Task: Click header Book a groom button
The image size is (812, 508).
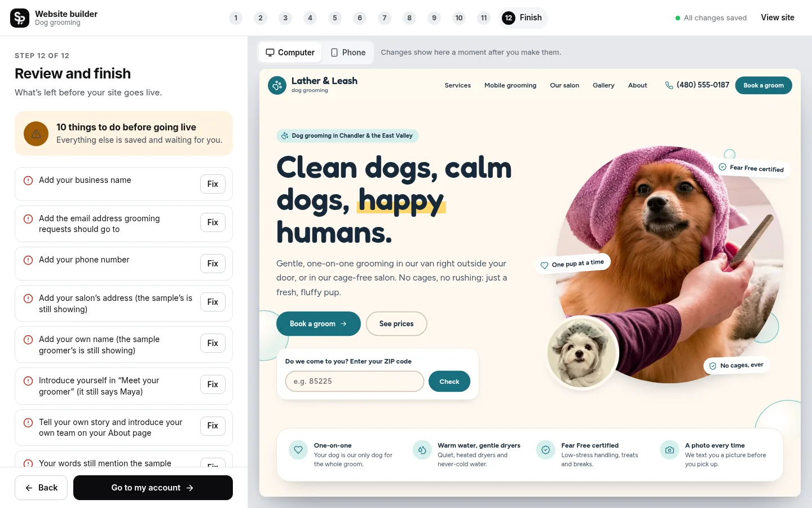Action: tap(764, 85)
